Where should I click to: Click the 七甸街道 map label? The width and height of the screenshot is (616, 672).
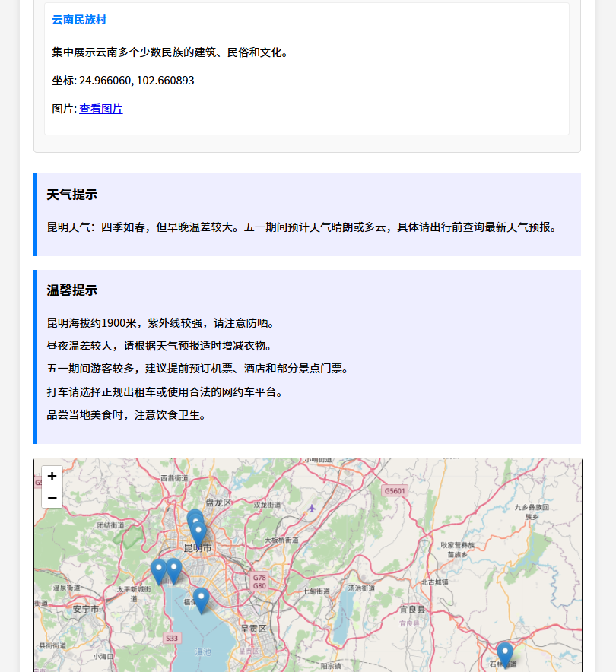[x=316, y=591]
